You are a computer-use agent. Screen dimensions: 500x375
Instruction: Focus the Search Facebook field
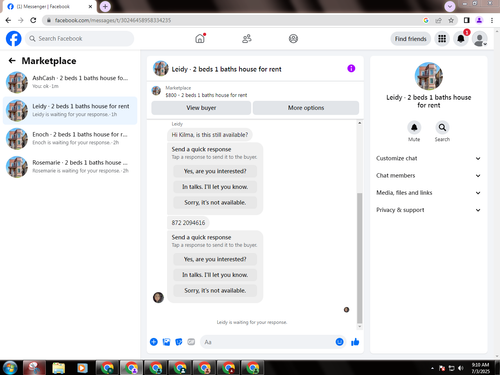tap(79, 39)
